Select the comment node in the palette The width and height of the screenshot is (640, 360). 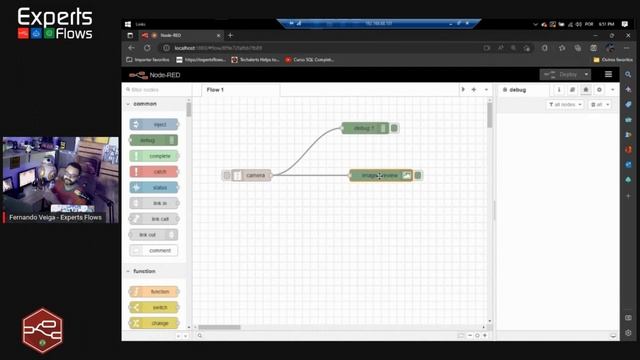154,250
